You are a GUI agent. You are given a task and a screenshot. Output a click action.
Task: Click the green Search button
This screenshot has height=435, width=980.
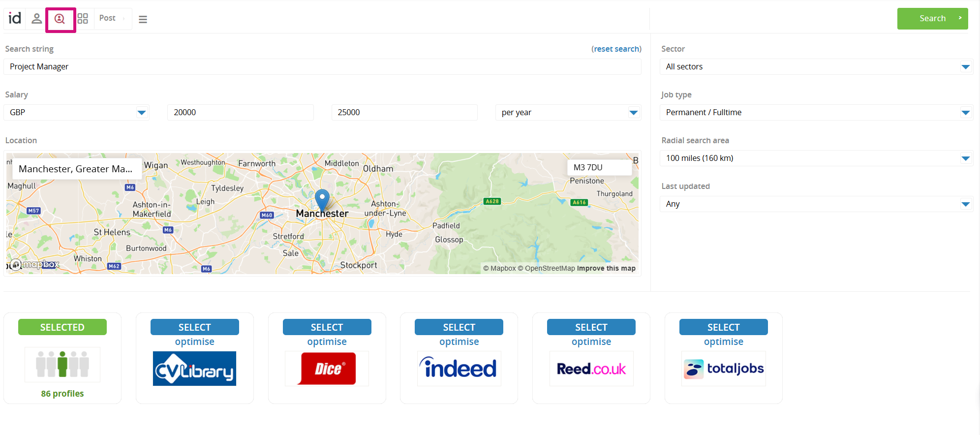[x=932, y=19]
